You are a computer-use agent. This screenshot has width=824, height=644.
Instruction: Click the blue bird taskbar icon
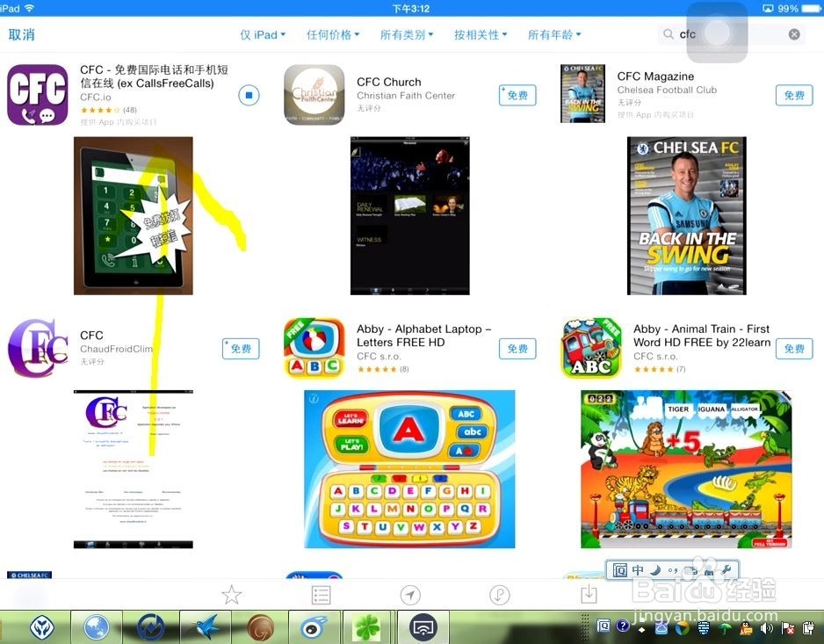coord(206,626)
